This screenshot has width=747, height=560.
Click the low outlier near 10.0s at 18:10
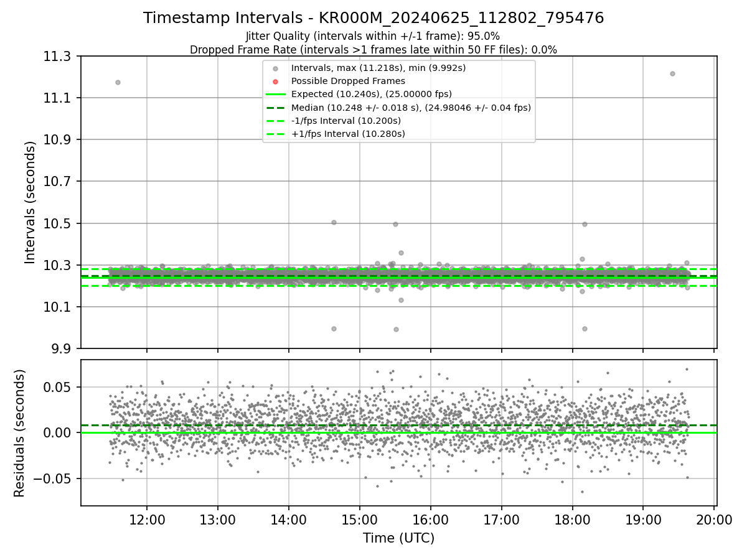pos(585,329)
